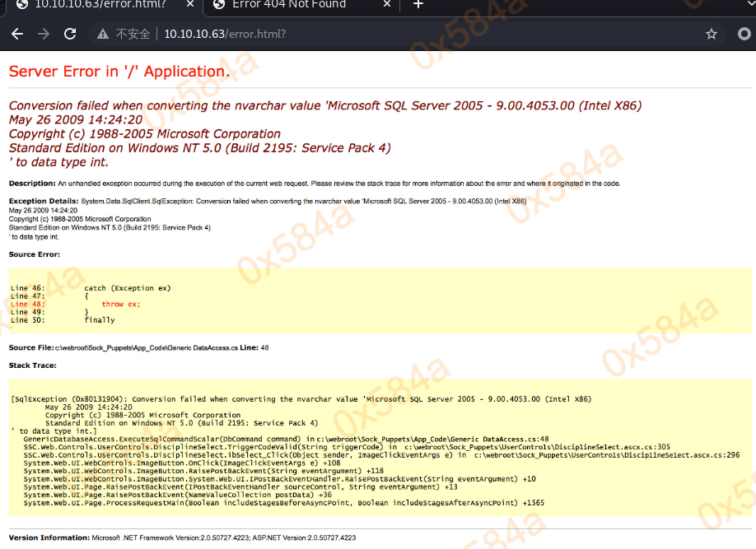Click the red "throw ex;" code line
The height and width of the screenshot is (549, 756).
coord(121,305)
